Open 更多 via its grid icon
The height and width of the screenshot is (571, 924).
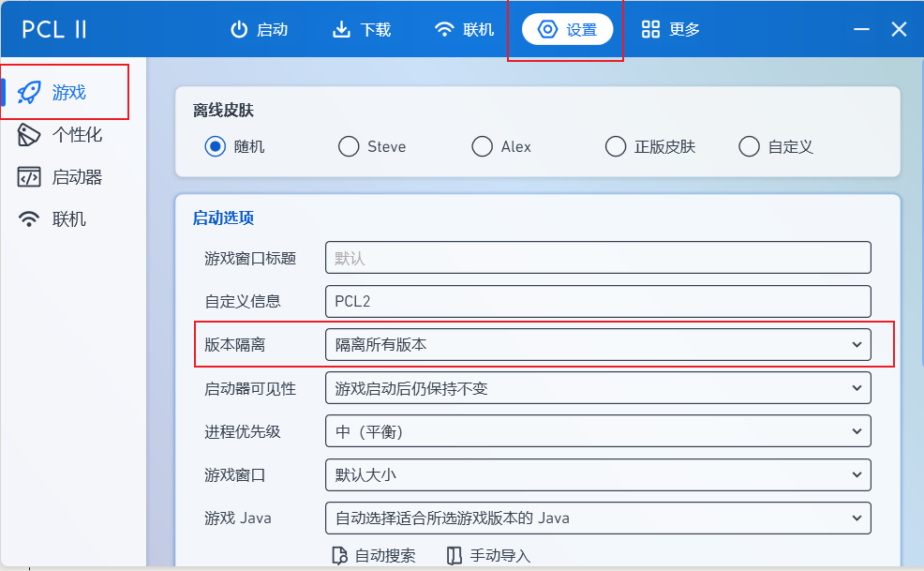coord(650,28)
